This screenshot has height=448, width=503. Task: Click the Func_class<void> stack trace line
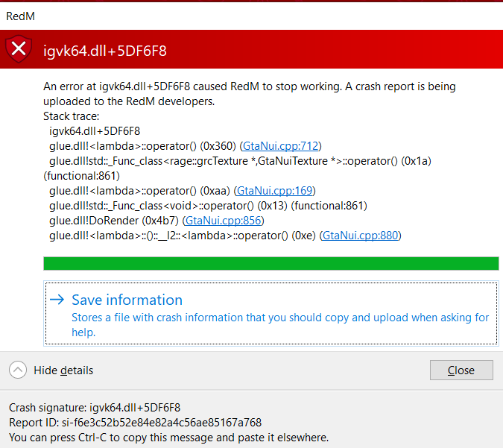pos(208,206)
